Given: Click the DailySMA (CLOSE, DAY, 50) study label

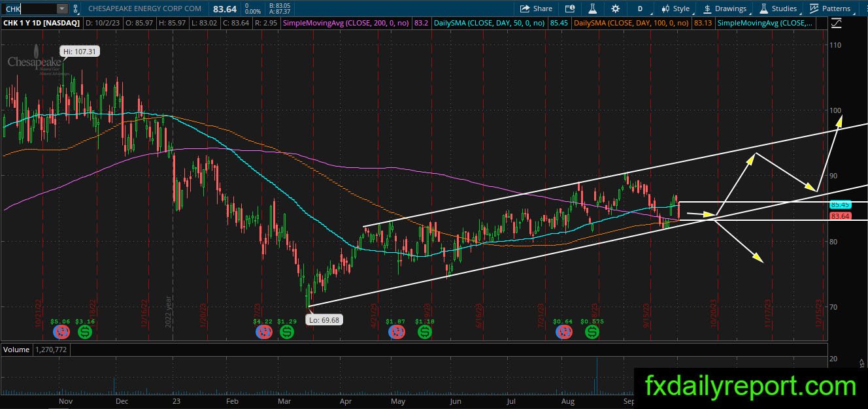Looking at the screenshot, I should (490, 23).
